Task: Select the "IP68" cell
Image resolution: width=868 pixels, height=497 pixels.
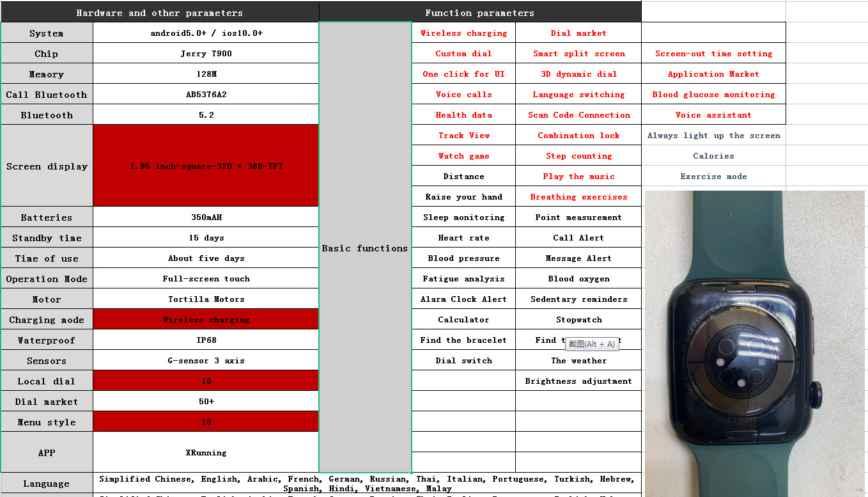Action: [206, 340]
